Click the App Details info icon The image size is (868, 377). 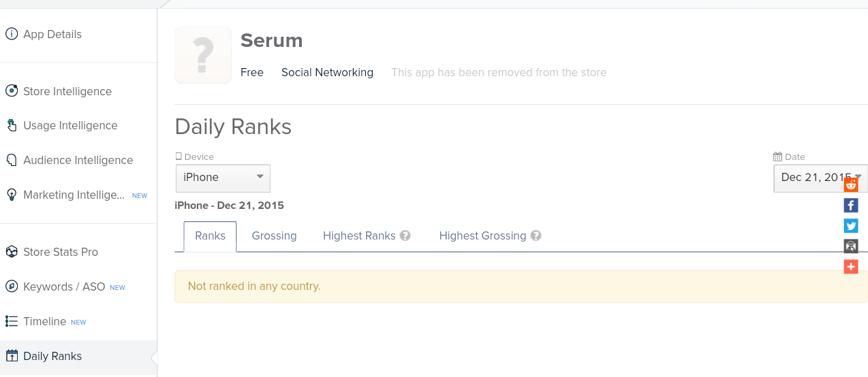(12, 34)
